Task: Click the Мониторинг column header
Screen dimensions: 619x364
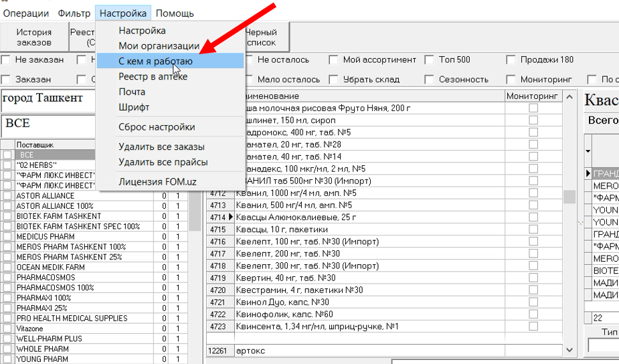Action: pos(533,96)
